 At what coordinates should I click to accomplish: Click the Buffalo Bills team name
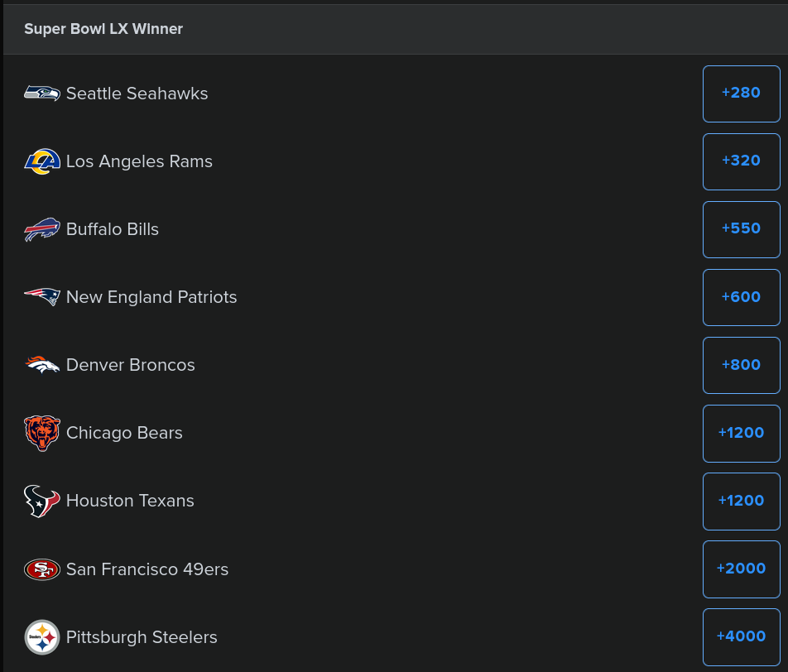click(x=113, y=229)
